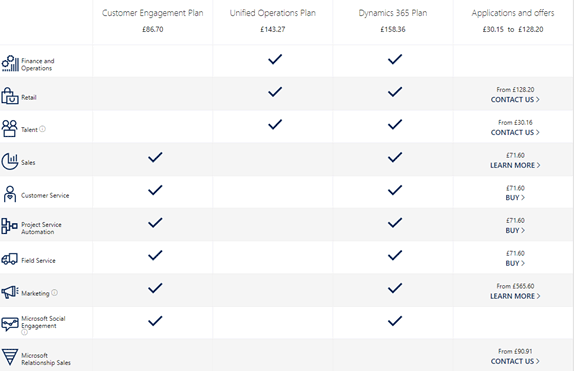Click Buy link for Field Service
The width and height of the screenshot is (574, 371).
515,263
